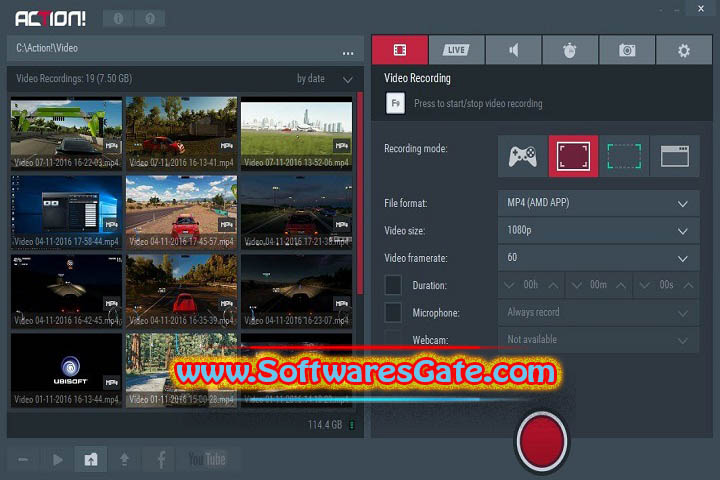This screenshot has width=720, height=480.
Task: Click the upload arrow icon
Action: 124,459
